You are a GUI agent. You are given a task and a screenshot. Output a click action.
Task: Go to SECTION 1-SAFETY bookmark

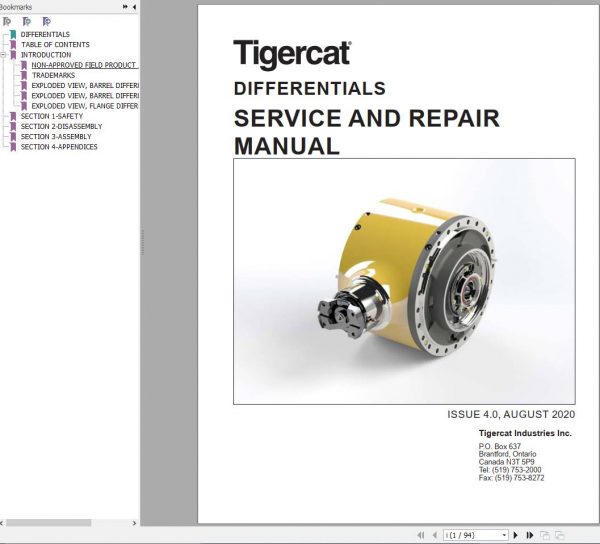click(52, 116)
